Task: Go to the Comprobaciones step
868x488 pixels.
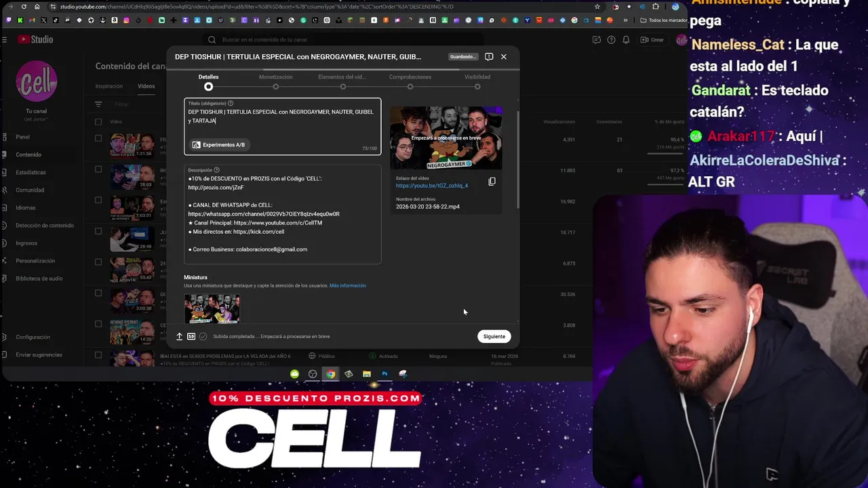Action: [x=410, y=81]
